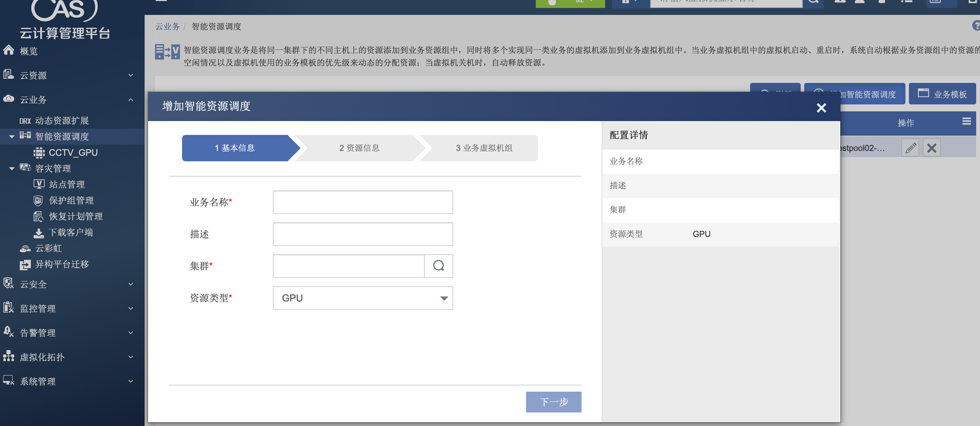This screenshot has height=426, width=980.
Task: Close the 增加智能资源调度 dialog
Action: pos(821,108)
